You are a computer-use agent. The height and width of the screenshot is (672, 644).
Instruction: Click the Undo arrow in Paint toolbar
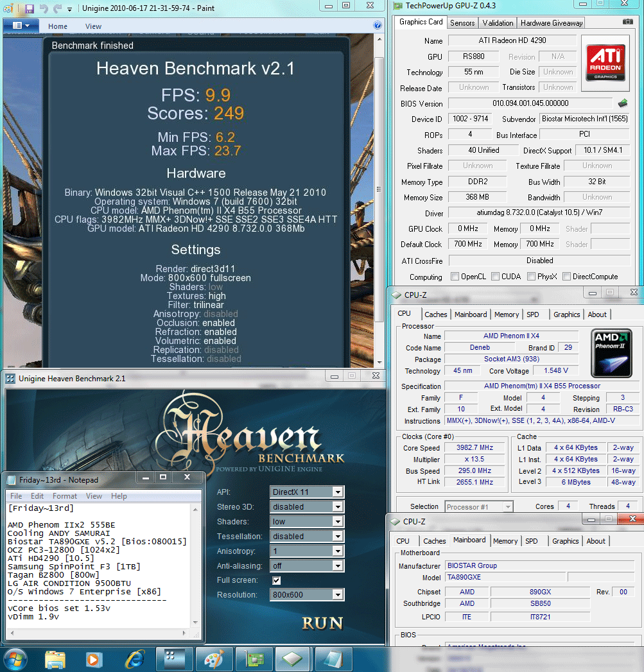coord(43,8)
